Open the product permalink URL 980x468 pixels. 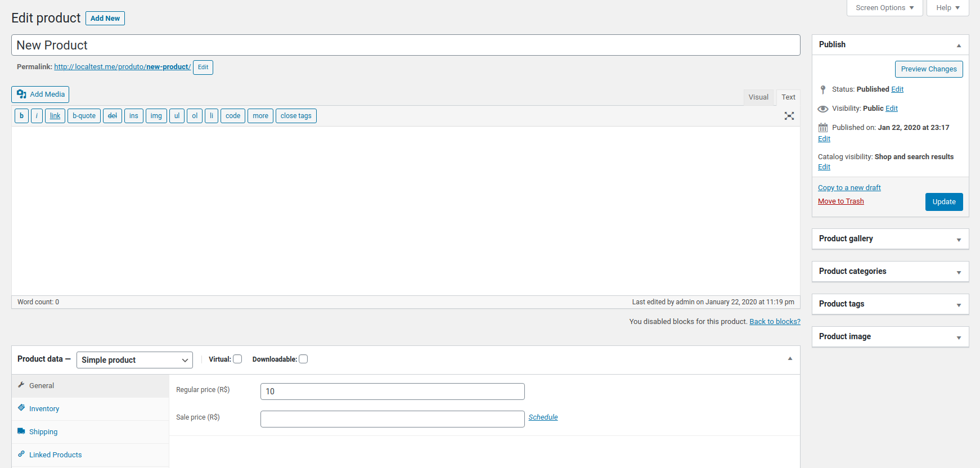[x=122, y=67]
